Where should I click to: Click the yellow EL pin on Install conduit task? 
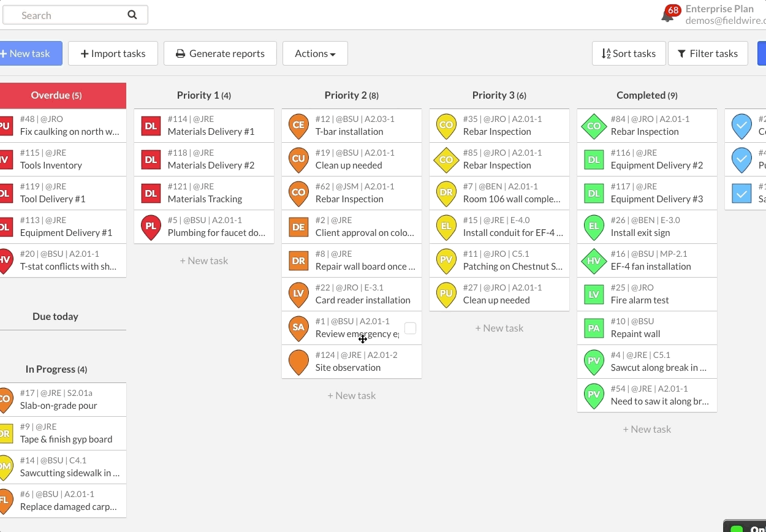[446, 226]
